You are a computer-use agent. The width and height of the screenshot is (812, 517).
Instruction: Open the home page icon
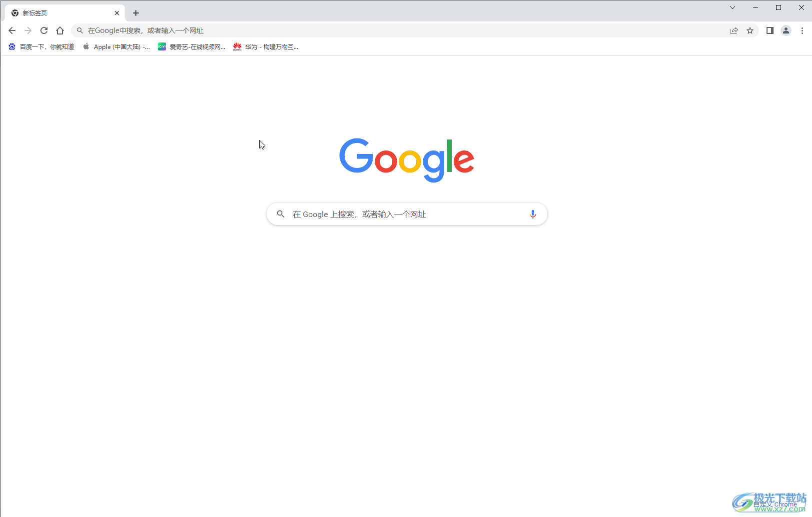[60, 30]
